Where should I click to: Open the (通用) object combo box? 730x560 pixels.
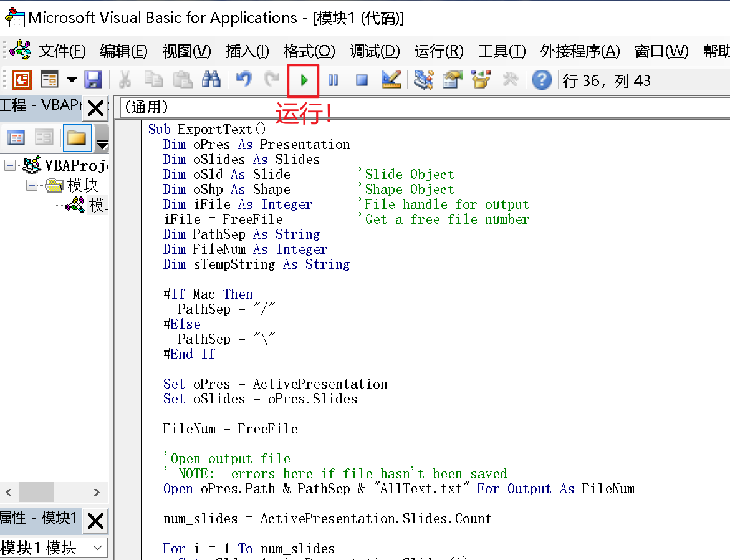click(x=425, y=107)
